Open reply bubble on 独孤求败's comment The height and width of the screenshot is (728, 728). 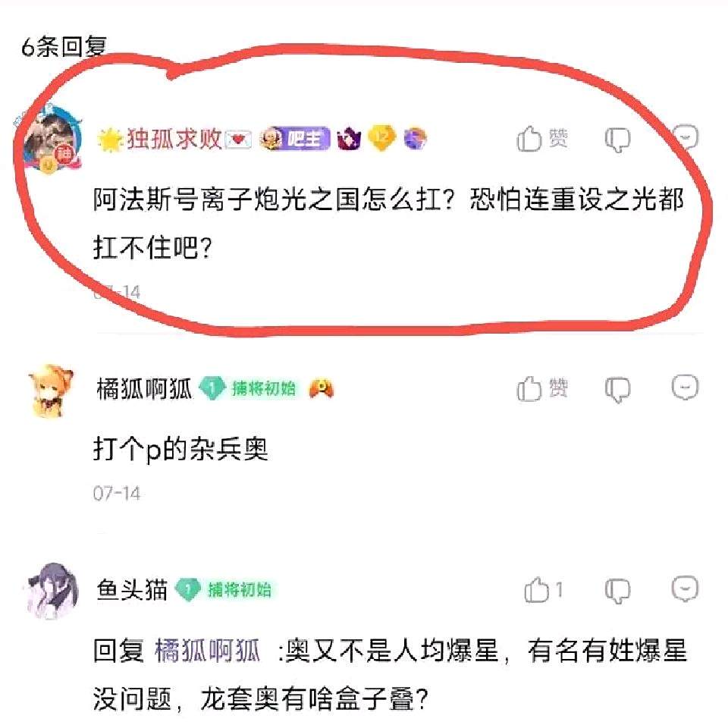686,136
